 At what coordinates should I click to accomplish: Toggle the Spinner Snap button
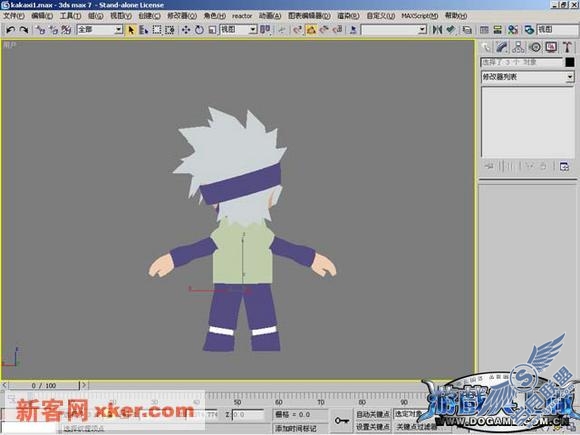coord(337,30)
